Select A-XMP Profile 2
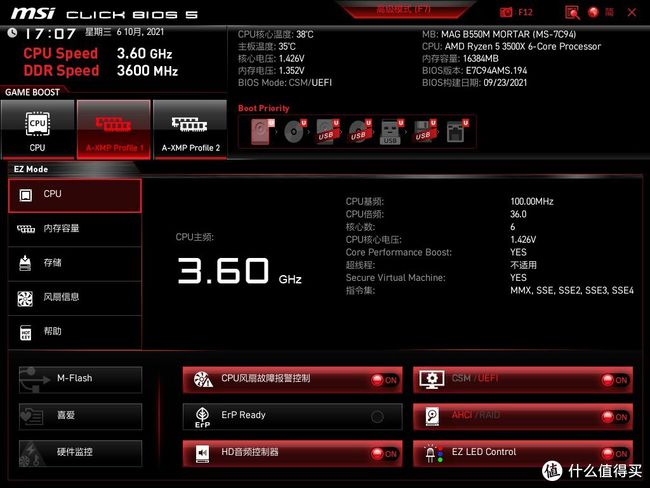The image size is (650, 488). [190, 129]
